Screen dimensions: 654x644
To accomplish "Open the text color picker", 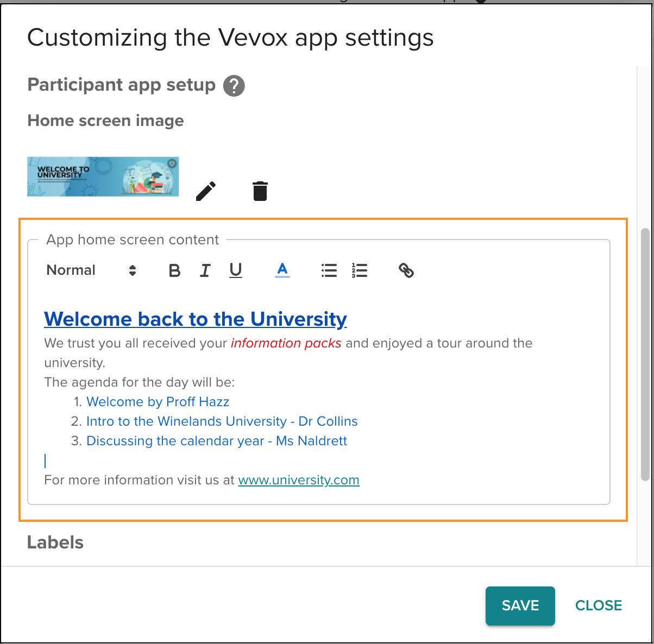I will click(x=282, y=270).
